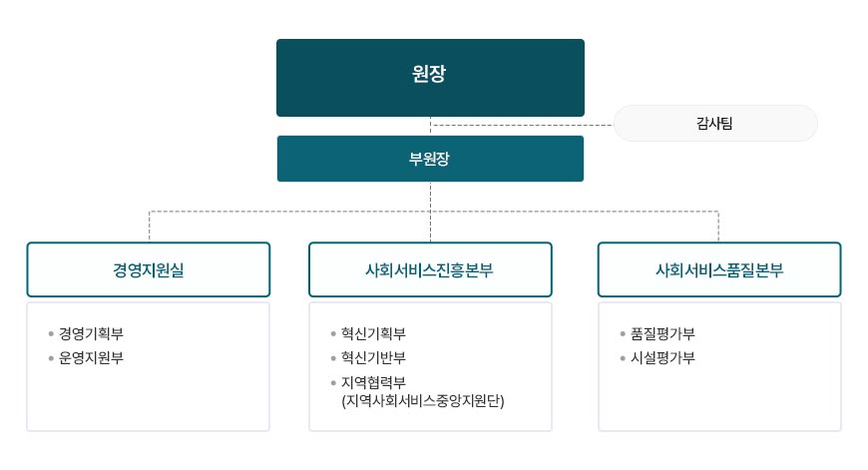
Task: Click the bullet beside 운영지원부
Action: (x=51, y=358)
